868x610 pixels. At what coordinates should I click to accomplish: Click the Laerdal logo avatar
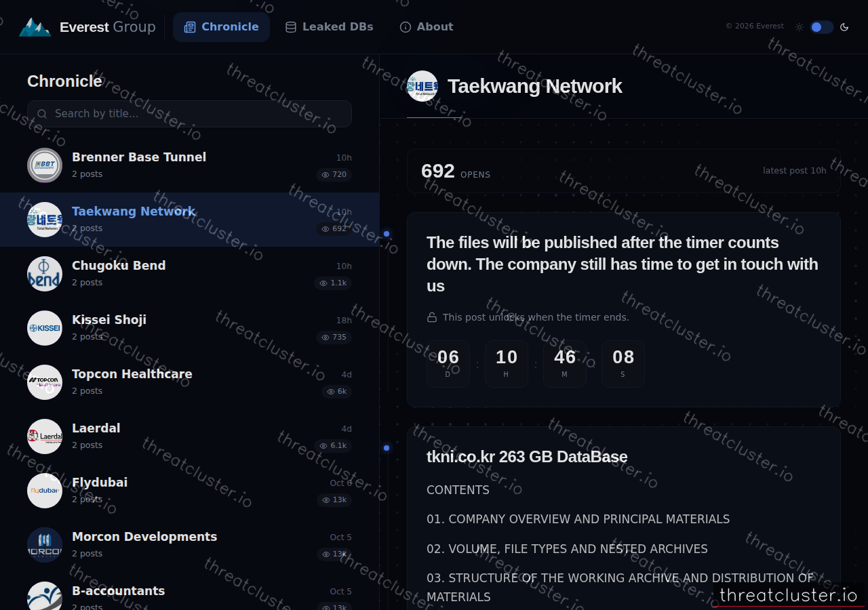pos(45,436)
